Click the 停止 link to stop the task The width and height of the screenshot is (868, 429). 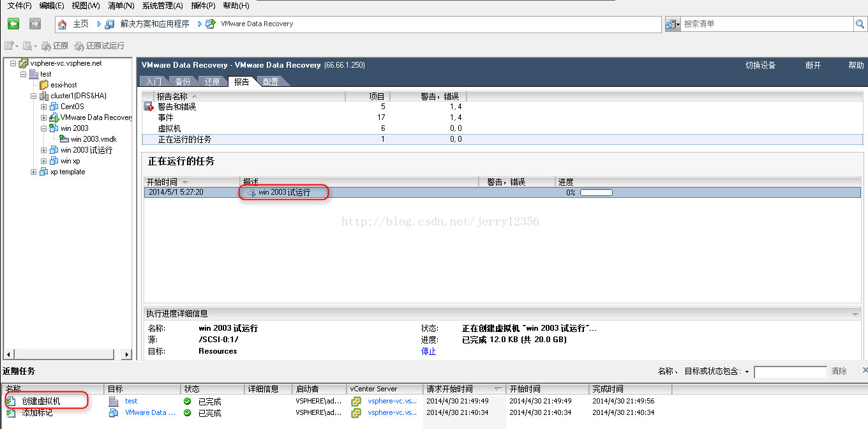pos(428,351)
